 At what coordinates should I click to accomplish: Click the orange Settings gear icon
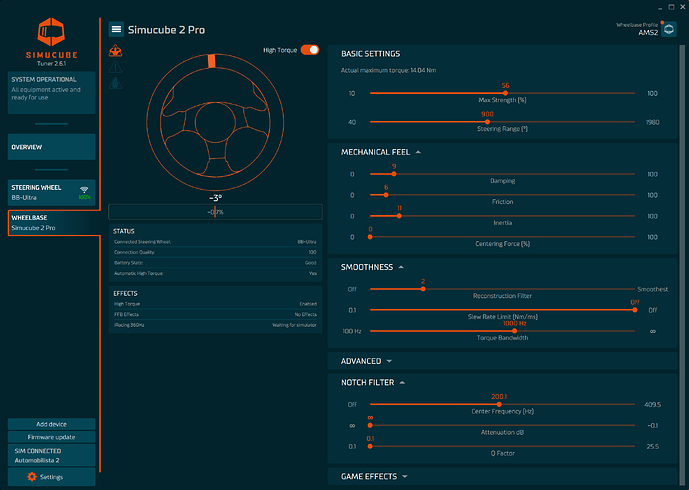click(32, 477)
